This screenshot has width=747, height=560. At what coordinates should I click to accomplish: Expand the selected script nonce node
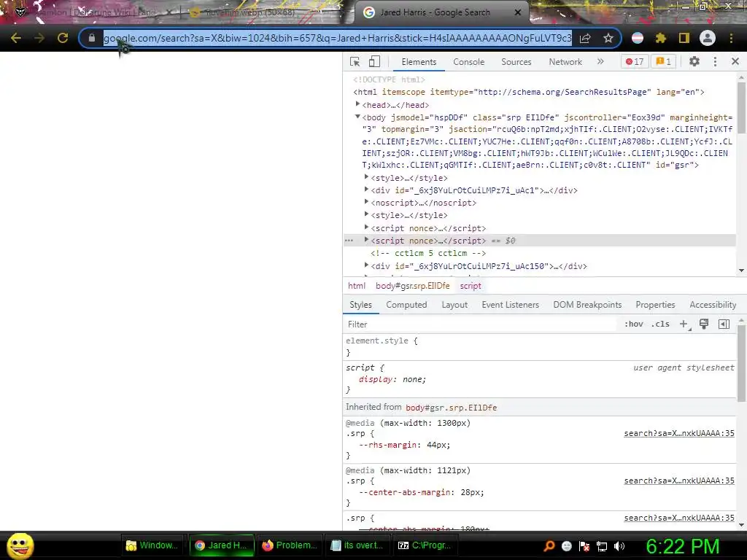tap(366, 239)
